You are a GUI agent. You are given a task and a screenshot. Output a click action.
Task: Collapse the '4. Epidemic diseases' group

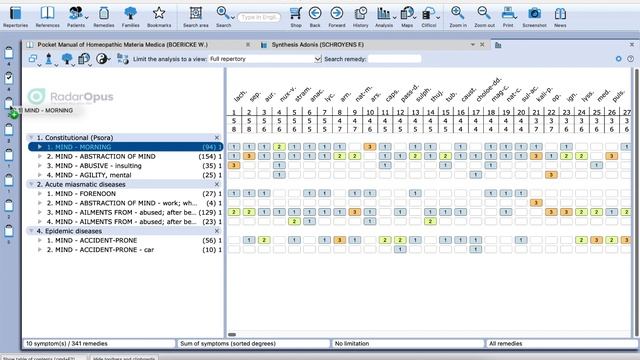[31, 231]
